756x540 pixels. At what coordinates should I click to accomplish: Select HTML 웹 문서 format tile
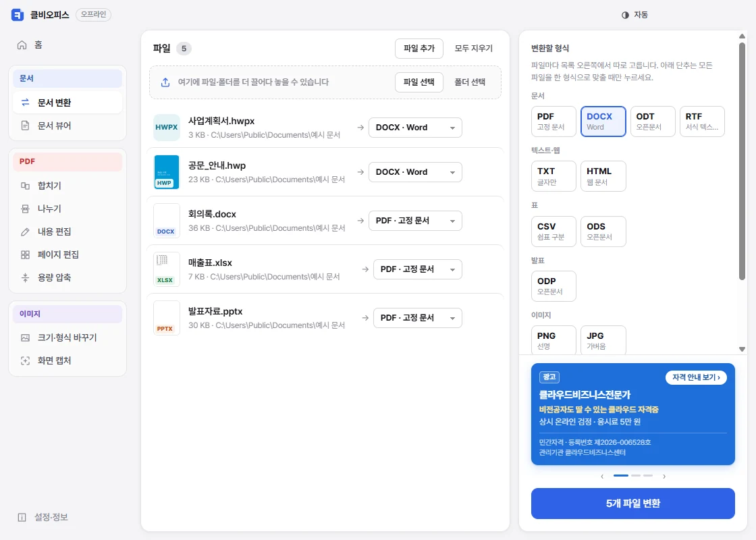click(x=603, y=176)
